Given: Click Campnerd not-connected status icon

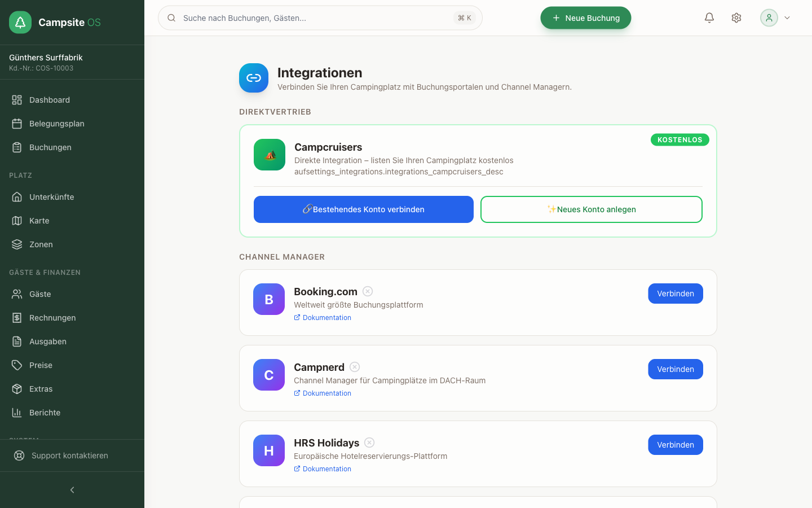Looking at the screenshot, I should [355, 367].
